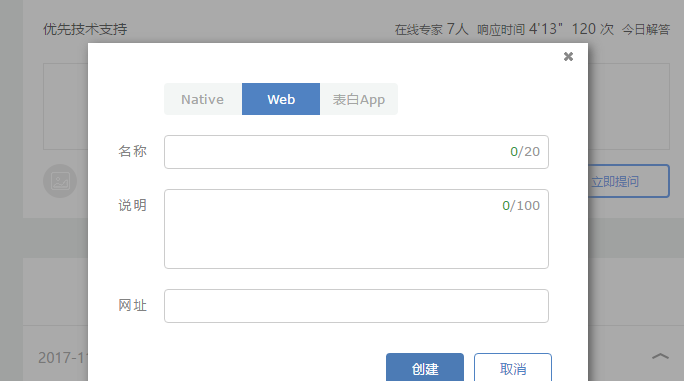The image size is (684, 381).
Task: Click the 名称 field label
Action: pyautogui.click(x=133, y=151)
